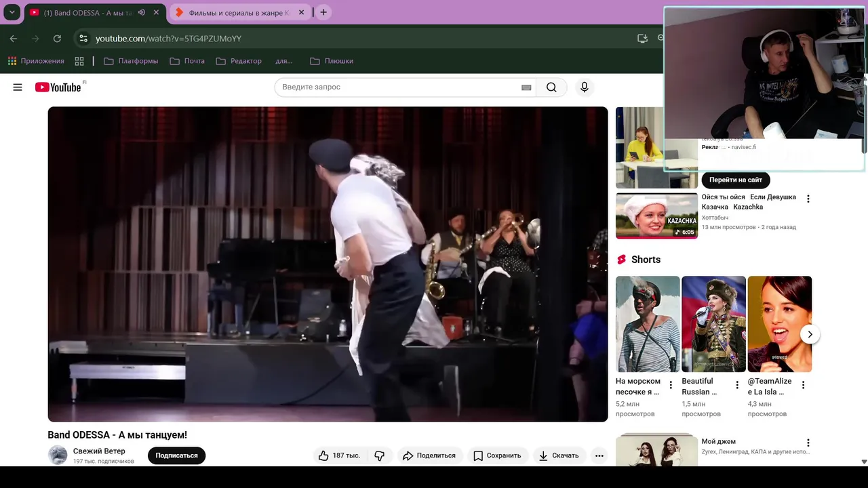This screenshot has width=868, height=488.
Task: Open the YouTube hamburger guide menu
Action: click(18, 87)
